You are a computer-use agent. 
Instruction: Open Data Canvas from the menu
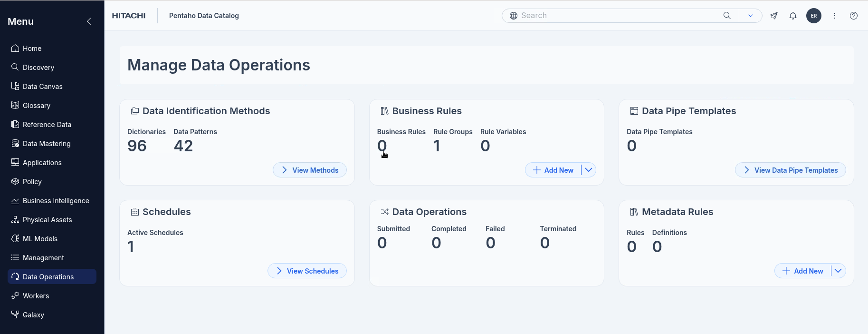point(42,87)
